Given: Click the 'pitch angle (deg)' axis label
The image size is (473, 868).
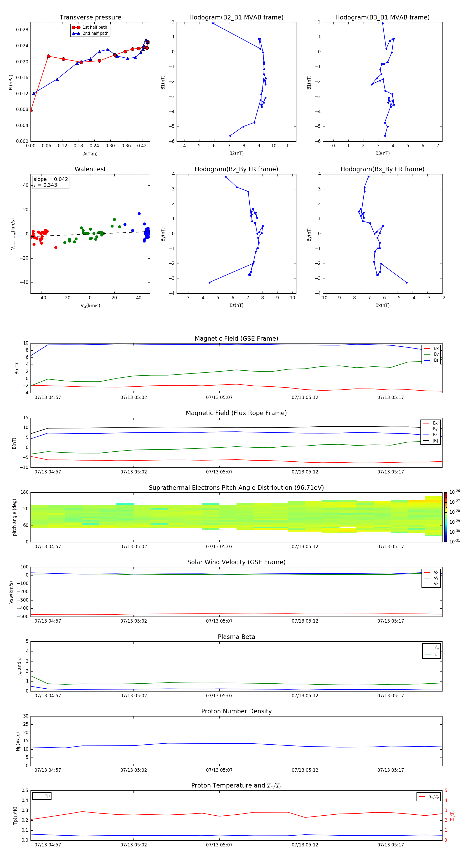Looking at the screenshot, I should click(14, 517).
